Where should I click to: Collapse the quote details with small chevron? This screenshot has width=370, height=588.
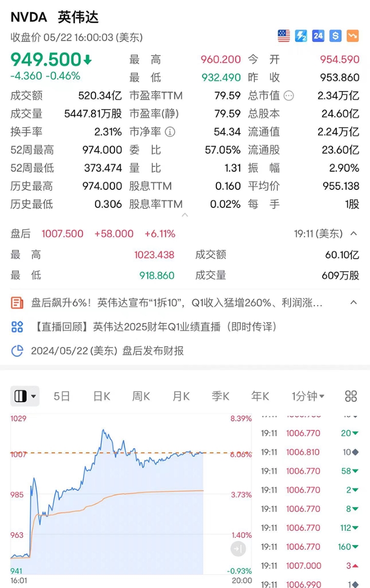(184, 215)
